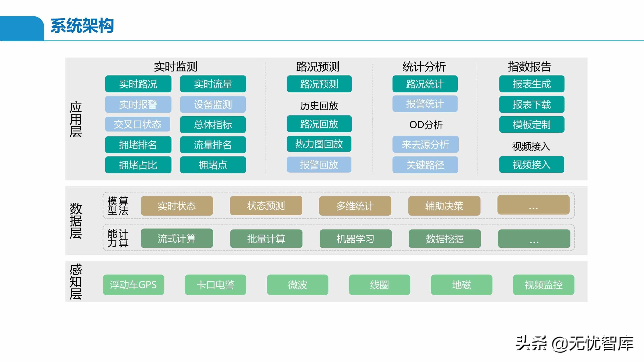Click the 总体指标 box
Screen dimensions: 644x362
pyautogui.click(x=213, y=125)
